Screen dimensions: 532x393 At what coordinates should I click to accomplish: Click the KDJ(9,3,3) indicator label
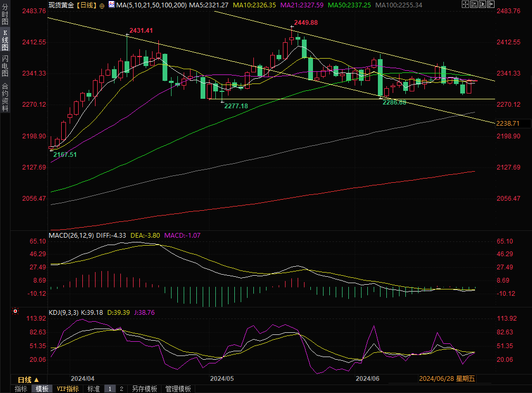pos(63,313)
